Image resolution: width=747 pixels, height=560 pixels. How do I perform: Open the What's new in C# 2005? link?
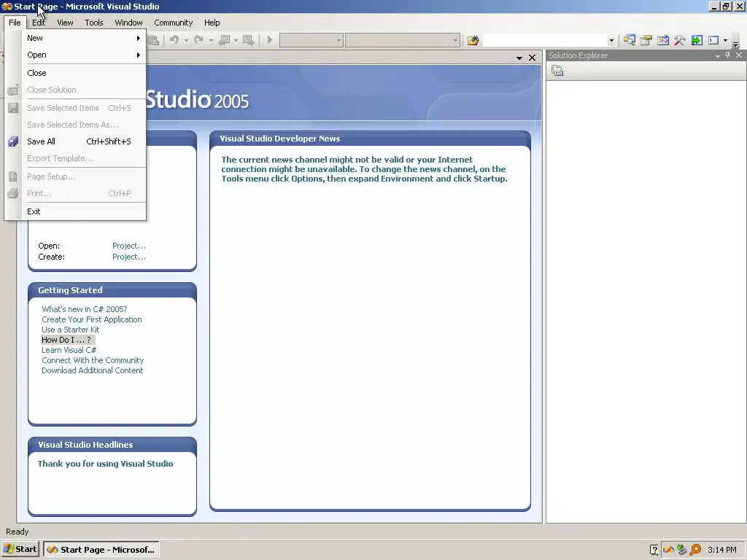pos(85,309)
